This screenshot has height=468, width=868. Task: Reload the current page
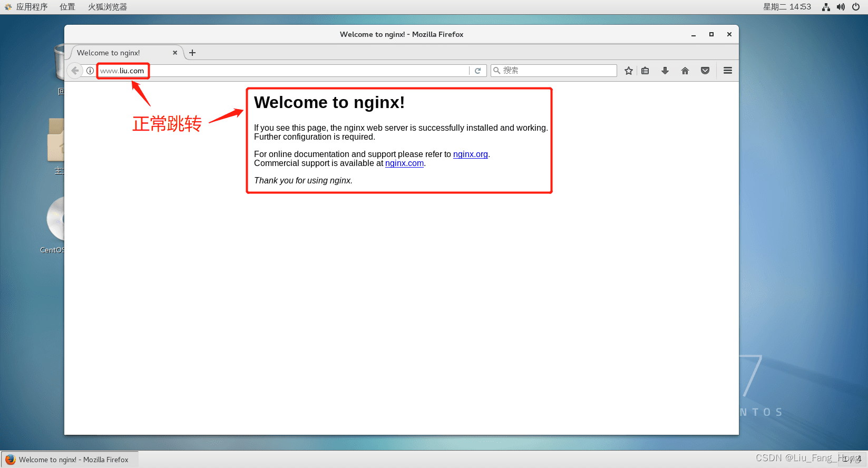coord(478,71)
